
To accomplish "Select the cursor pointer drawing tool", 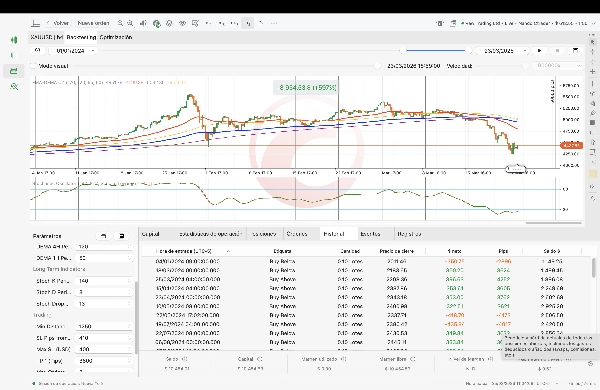I will [x=592, y=42].
